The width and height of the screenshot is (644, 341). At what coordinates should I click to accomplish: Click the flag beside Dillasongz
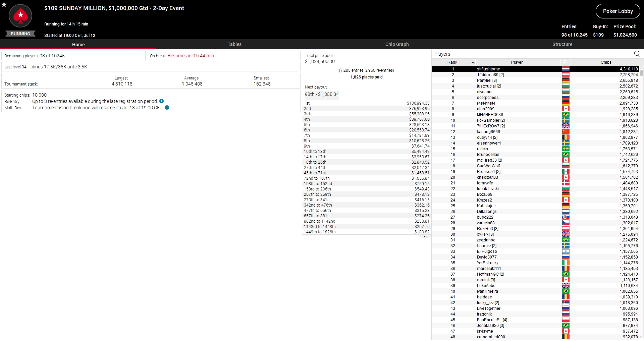(566, 211)
